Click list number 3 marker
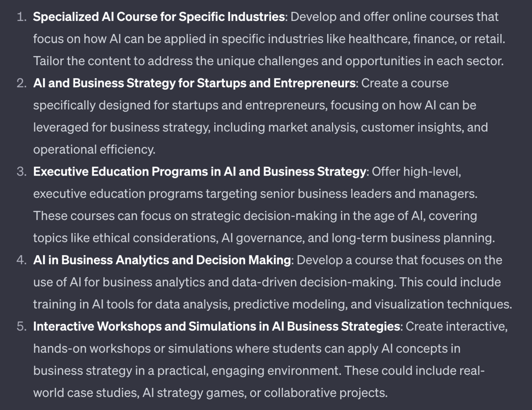Screen dimensions: 532x410 pyautogui.click(x=21, y=171)
